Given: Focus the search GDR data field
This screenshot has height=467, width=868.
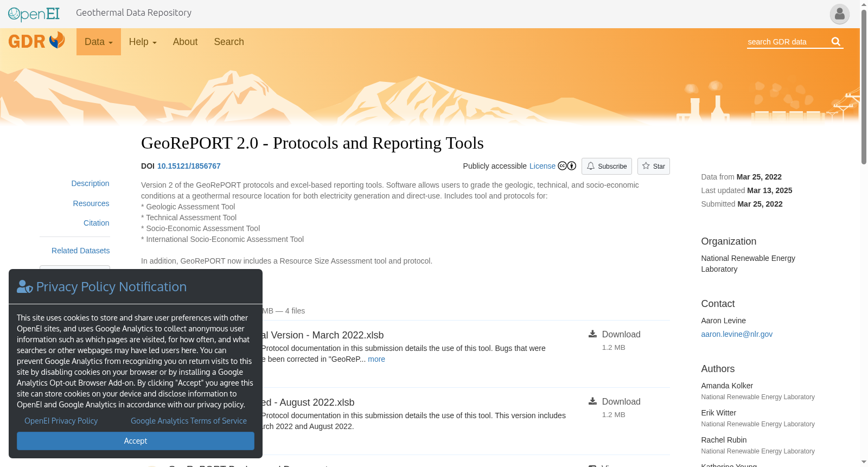Looking at the screenshot, I should (x=787, y=42).
